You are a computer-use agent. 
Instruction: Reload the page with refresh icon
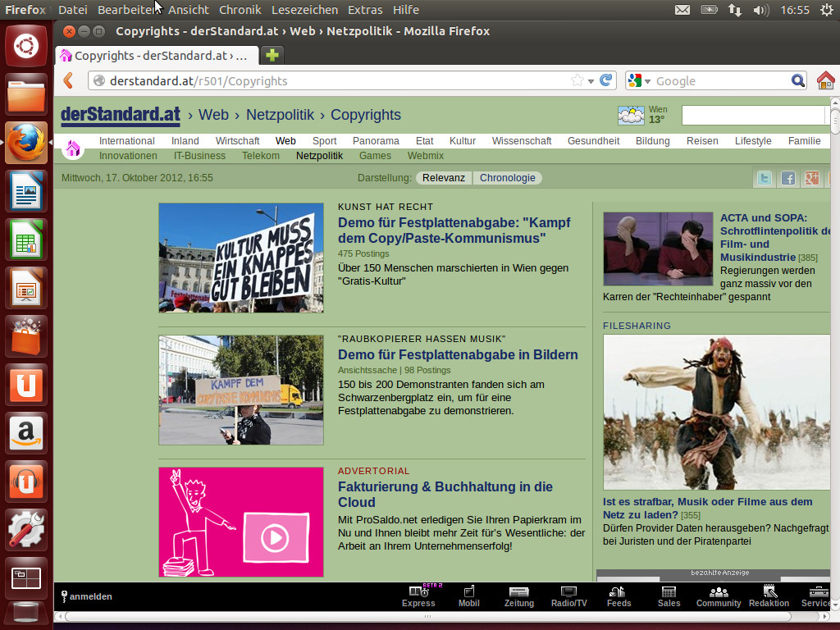[x=606, y=80]
